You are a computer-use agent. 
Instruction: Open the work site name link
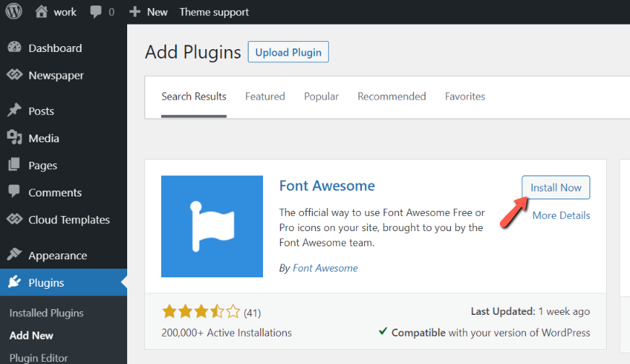[x=65, y=12]
